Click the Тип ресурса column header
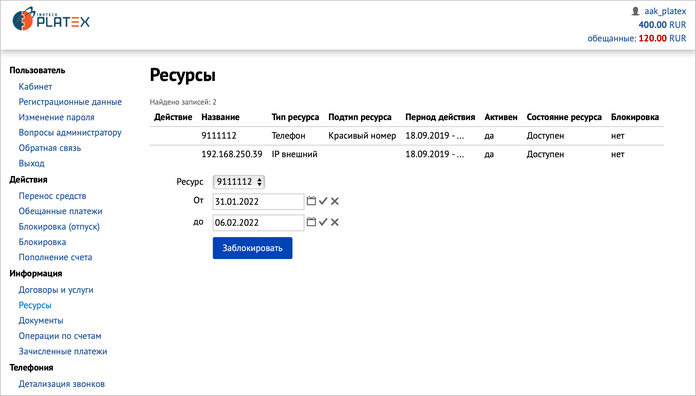Viewport: 696px width, 396px height. click(295, 117)
